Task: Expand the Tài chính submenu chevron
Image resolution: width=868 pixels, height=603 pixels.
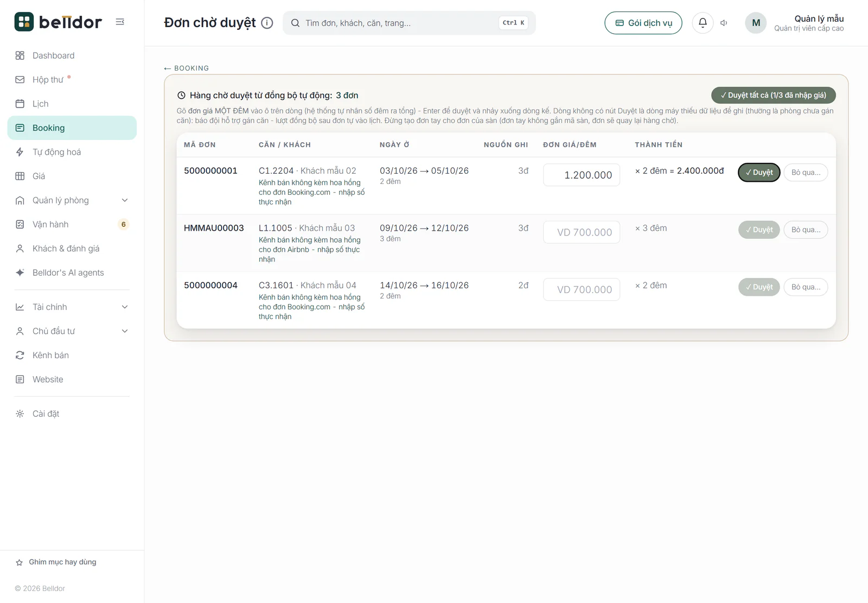Action: [125, 307]
